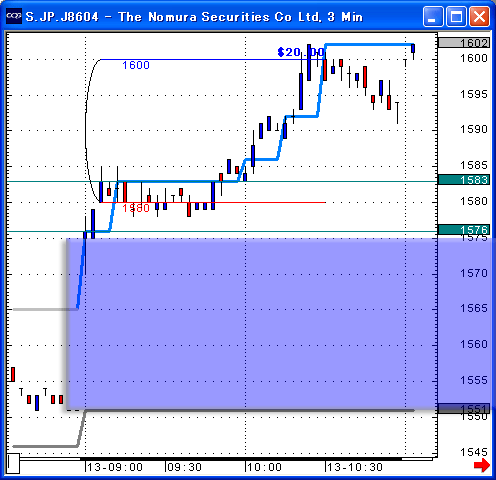Click the 1595 price scale value
The width and height of the screenshot is (496, 480).
474,94
